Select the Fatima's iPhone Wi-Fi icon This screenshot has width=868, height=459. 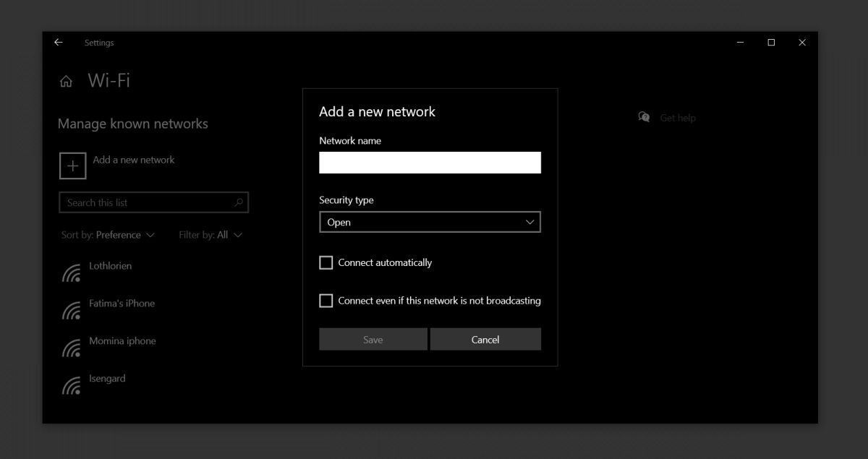pos(71,310)
